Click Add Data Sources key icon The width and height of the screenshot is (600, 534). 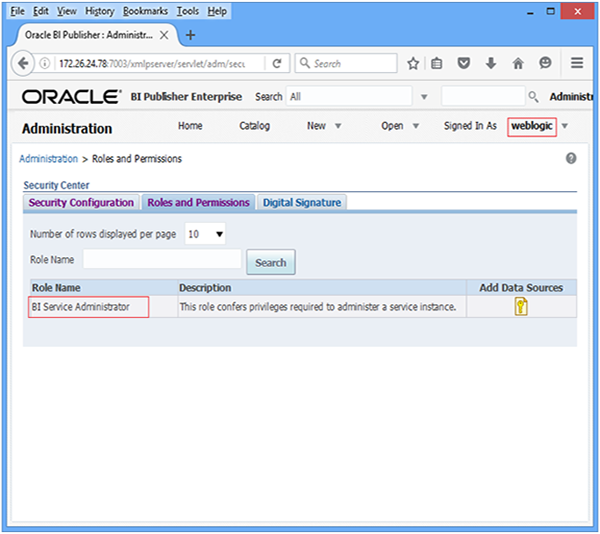click(x=521, y=306)
